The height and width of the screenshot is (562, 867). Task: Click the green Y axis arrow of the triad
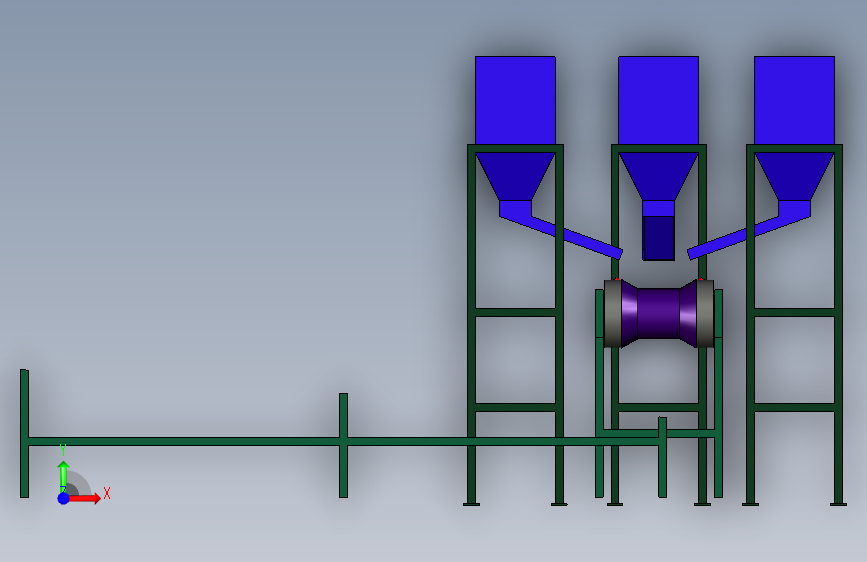(x=64, y=475)
